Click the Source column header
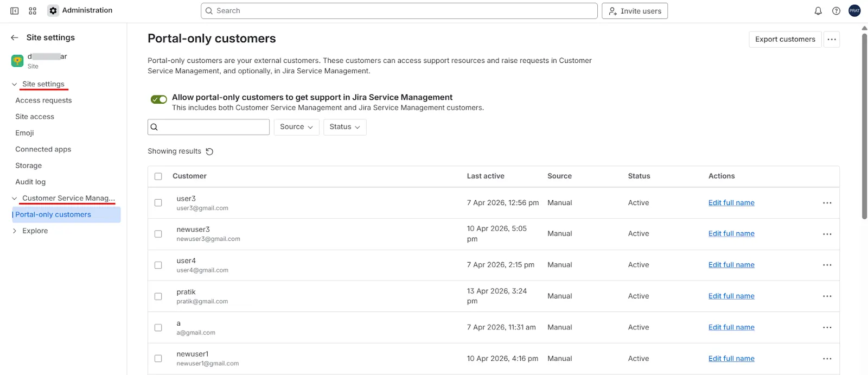This screenshot has width=868, height=375. point(559,176)
